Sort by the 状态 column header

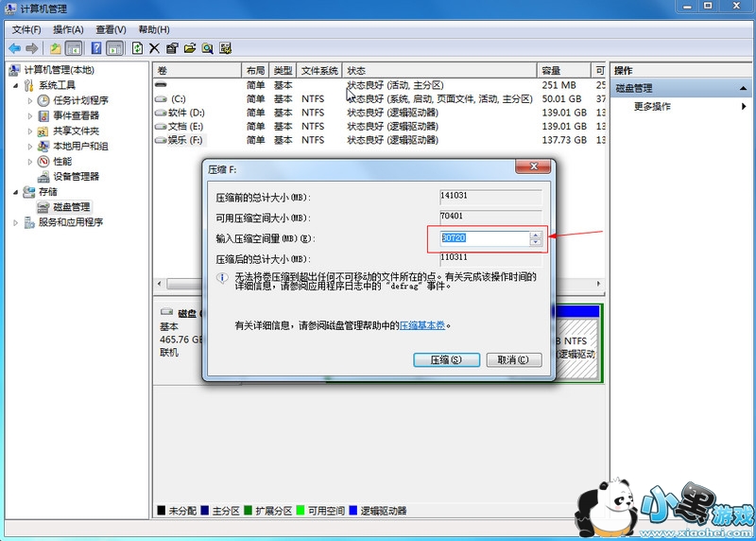(x=439, y=70)
